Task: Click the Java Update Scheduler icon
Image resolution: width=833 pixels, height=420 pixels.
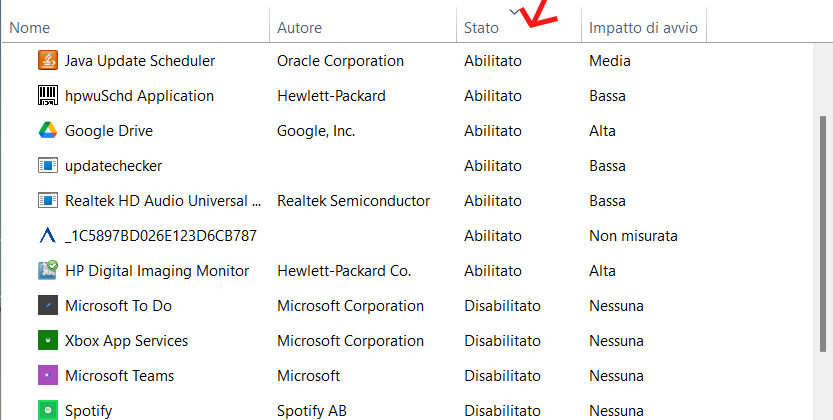Action: point(47,61)
